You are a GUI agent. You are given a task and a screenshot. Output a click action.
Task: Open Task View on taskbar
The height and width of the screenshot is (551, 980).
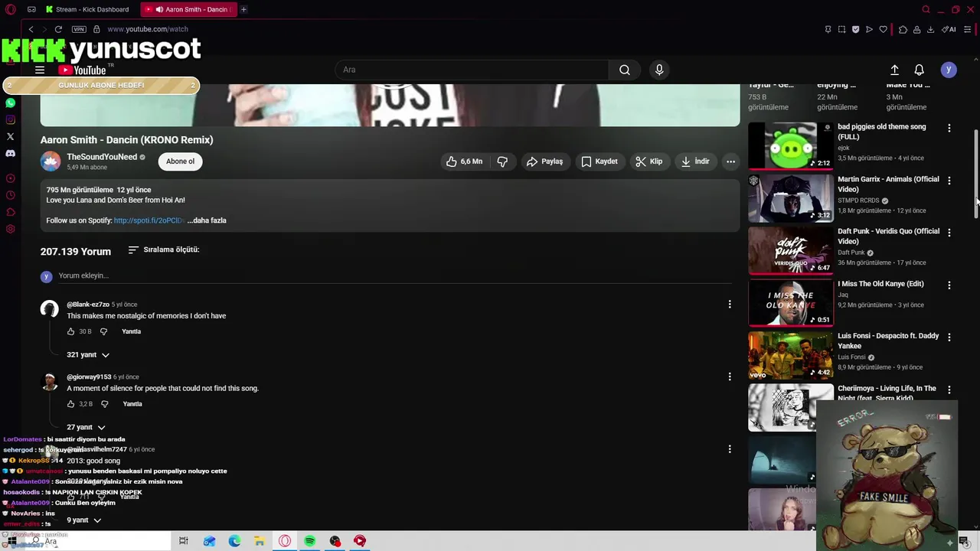coord(184,541)
